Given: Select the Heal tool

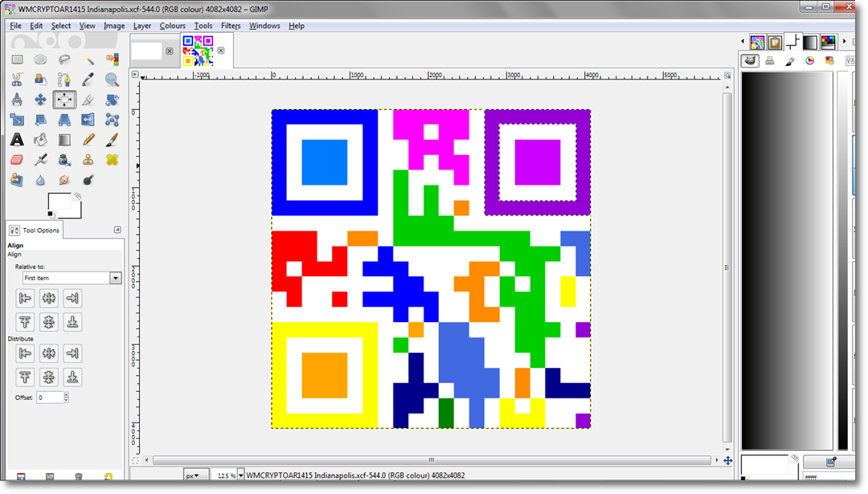Looking at the screenshot, I should click(x=112, y=160).
